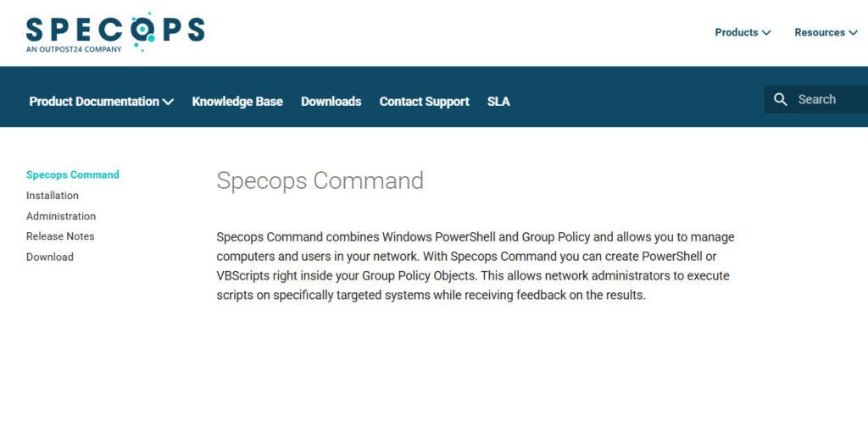
Task: Open the Product Documentation menu text
Action: tap(93, 102)
